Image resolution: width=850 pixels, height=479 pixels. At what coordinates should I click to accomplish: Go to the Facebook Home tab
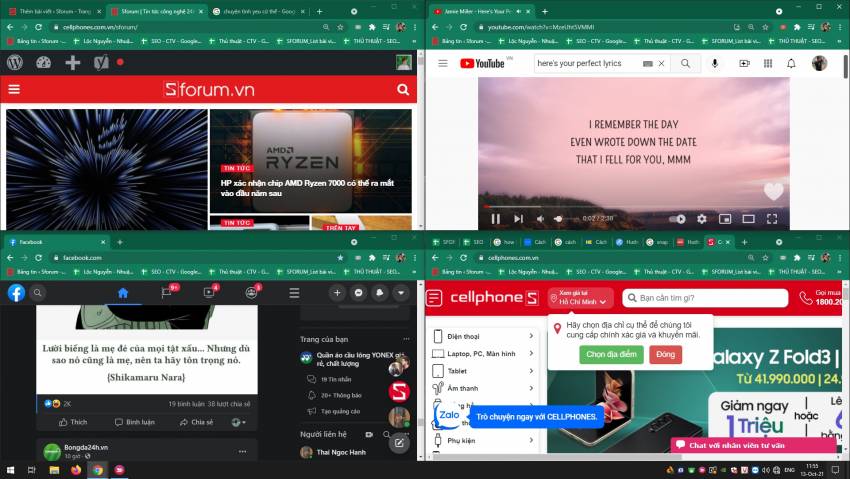coord(123,293)
